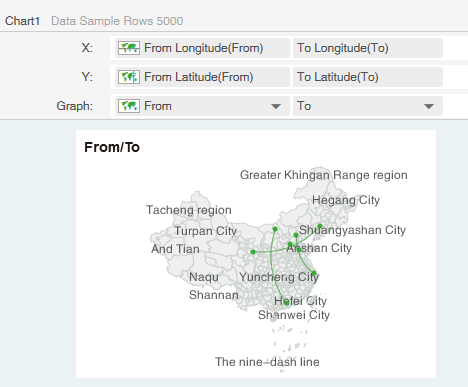Select the To Latitude(To) Y field
The image size is (468, 387).
(368, 77)
